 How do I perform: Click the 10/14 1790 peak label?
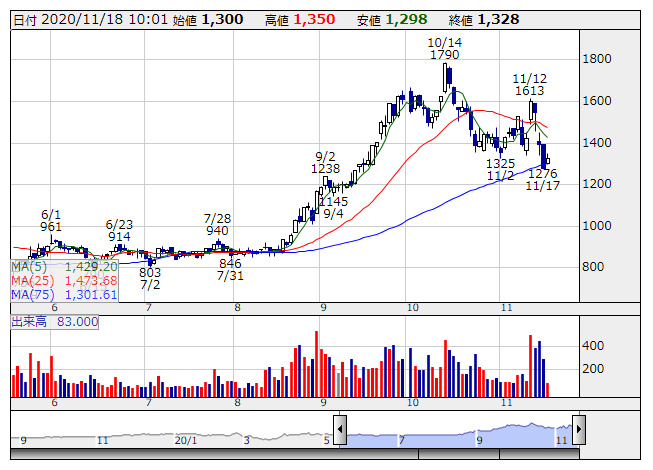[444, 48]
